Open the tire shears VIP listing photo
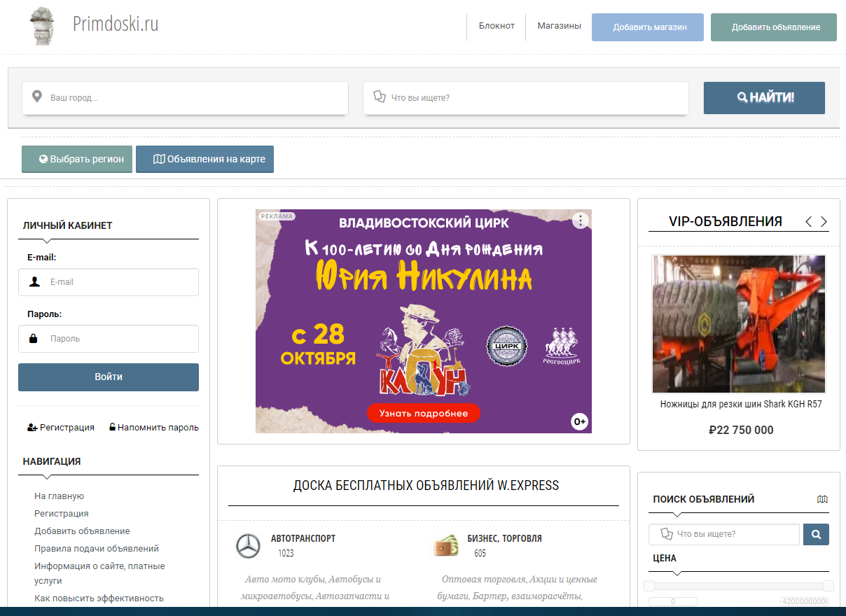The image size is (846, 616). pyautogui.click(x=739, y=324)
